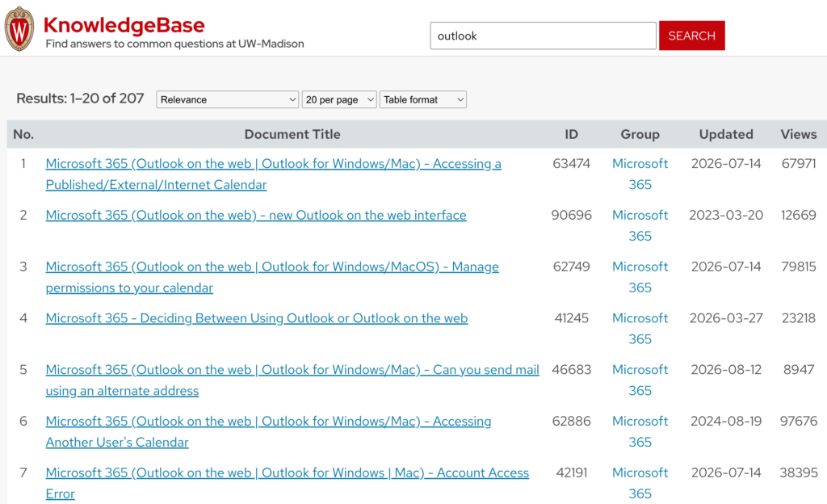Click document ID 42191
Viewport: 827px width, 504px height.
click(x=571, y=472)
